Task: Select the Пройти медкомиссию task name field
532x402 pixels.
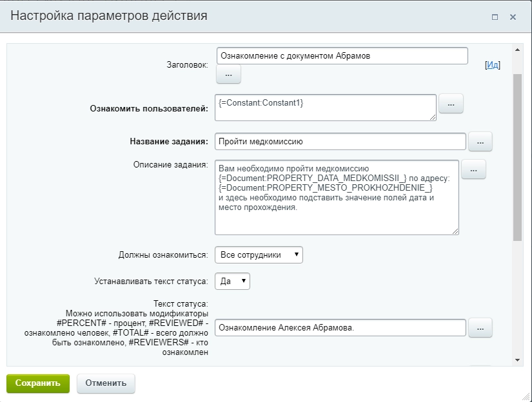Action: tap(342, 141)
